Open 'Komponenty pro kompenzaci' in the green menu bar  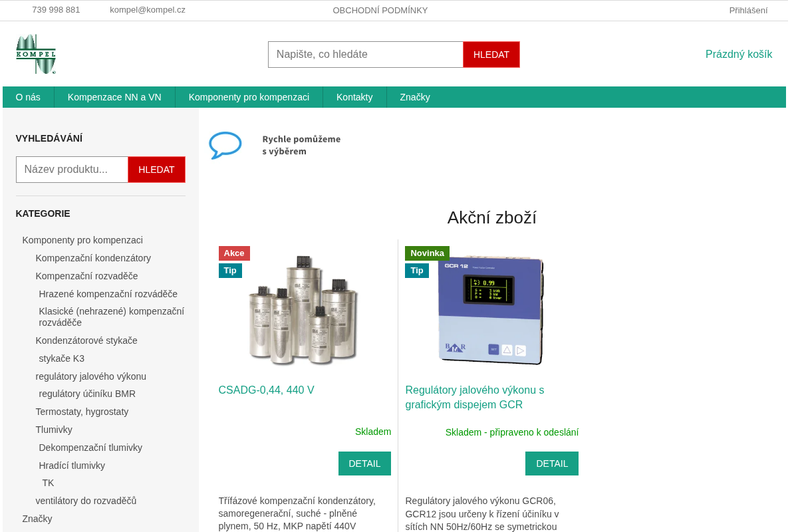249,97
